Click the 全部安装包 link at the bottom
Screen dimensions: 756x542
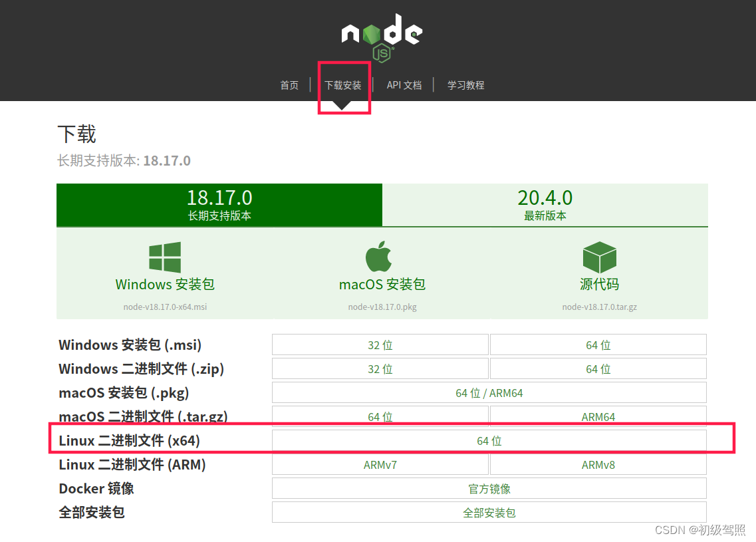pos(489,512)
